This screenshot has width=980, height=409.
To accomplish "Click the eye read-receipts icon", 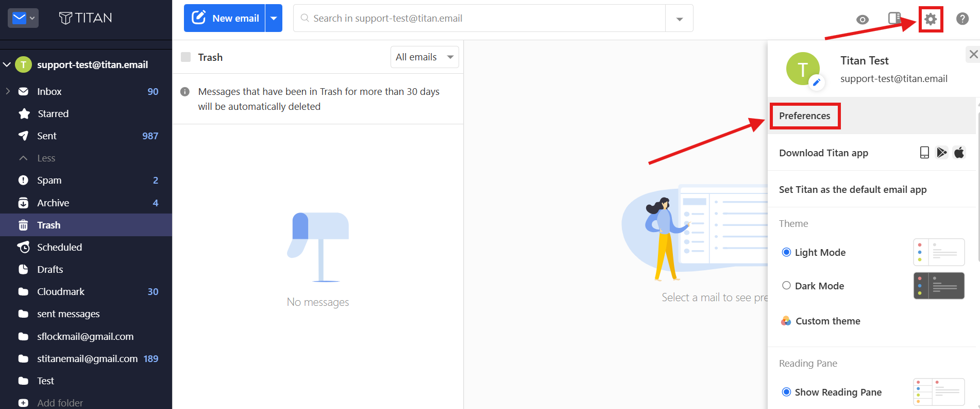I will pyautogui.click(x=863, y=20).
